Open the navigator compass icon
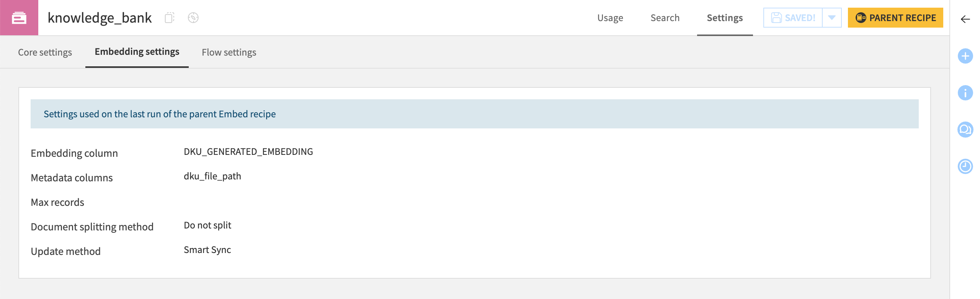Image resolution: width=980 pixels, height=299 pixels. (x=193, y=18)
